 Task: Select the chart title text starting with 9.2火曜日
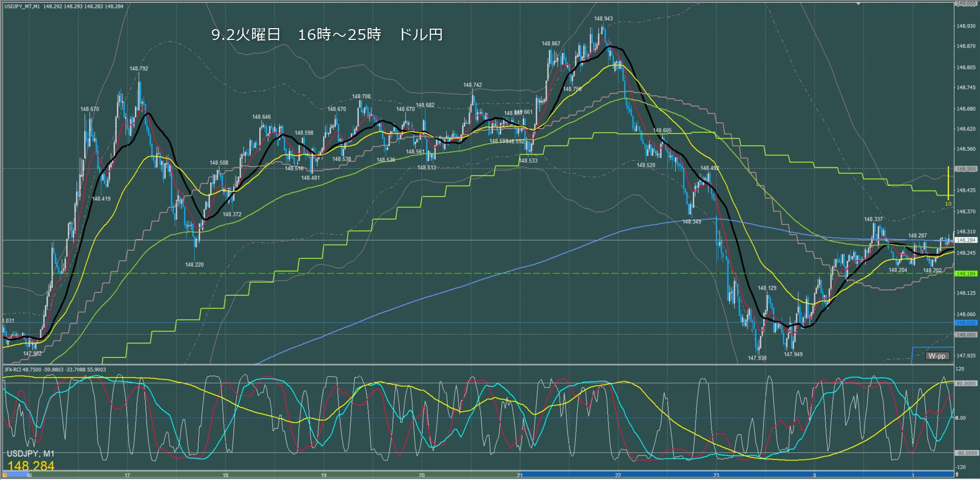327,34
